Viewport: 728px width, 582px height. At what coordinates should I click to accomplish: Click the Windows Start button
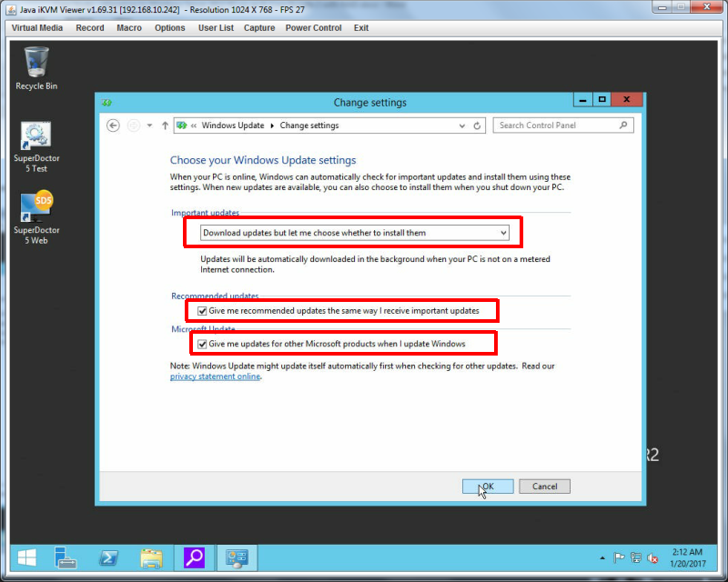tap(27, 557)
